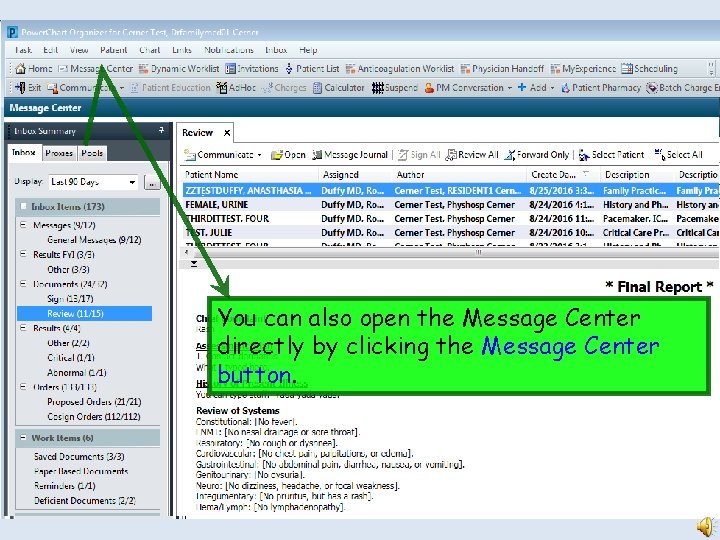Click the Select All icon

coord(659,155)
